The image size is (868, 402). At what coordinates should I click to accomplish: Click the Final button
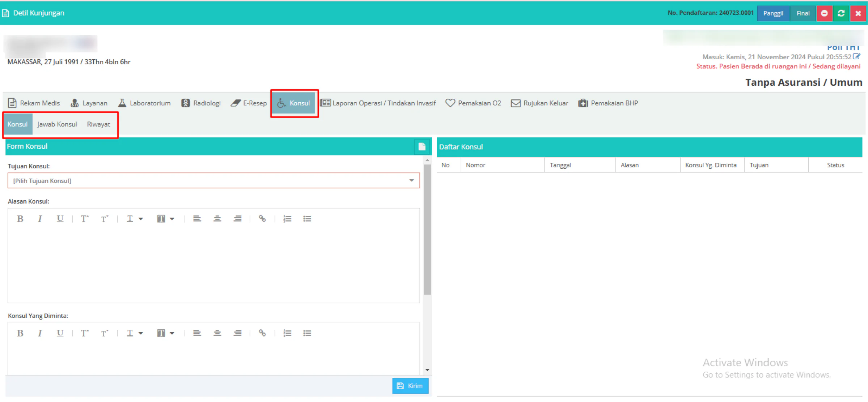803,13
